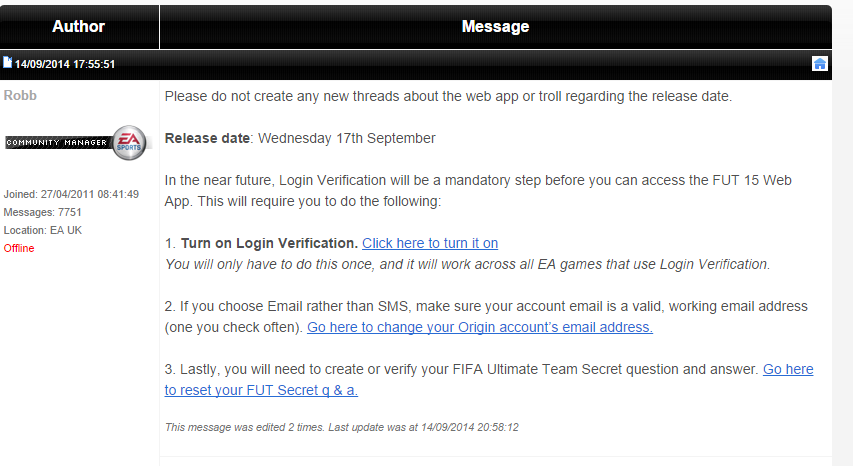Click the 14/09/2014 17:55:51 post timestamp
The image size is (853, 466).
(x=65, y=64)
